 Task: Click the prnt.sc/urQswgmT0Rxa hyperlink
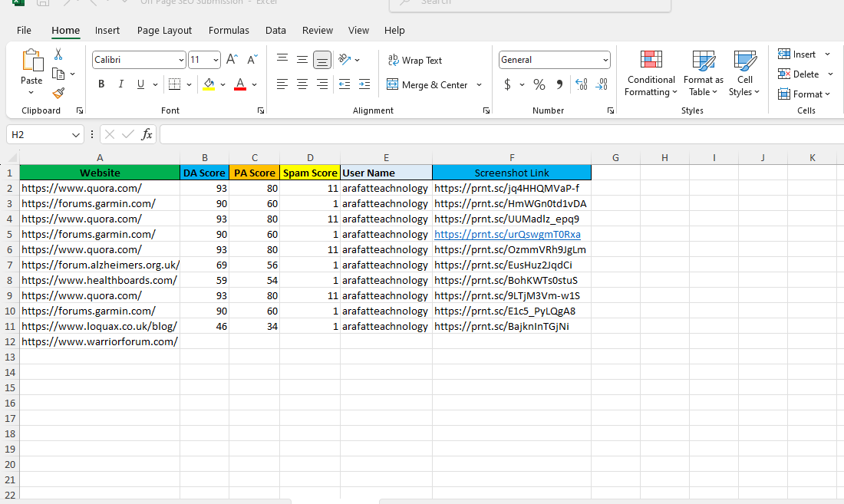tap(508, 235)
